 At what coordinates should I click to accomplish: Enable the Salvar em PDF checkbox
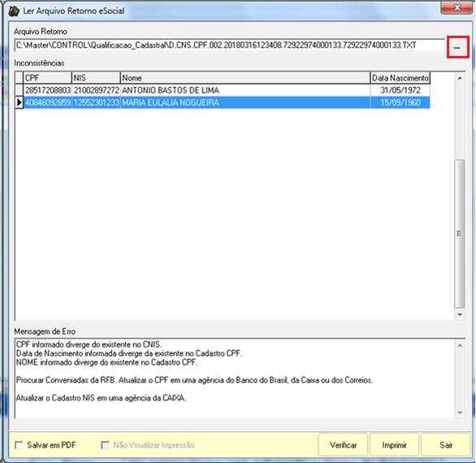click(x=19, y=445)
